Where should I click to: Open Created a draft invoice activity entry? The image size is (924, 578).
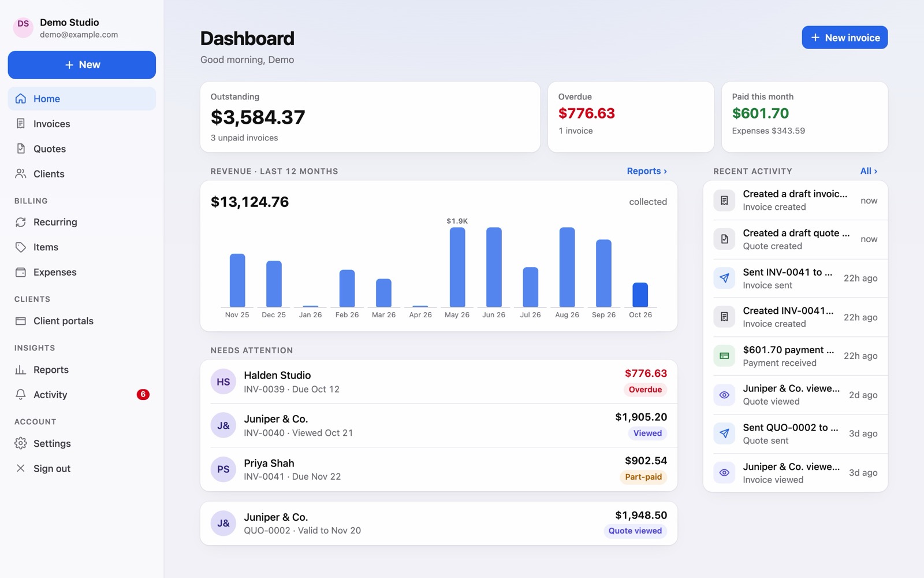795,201
